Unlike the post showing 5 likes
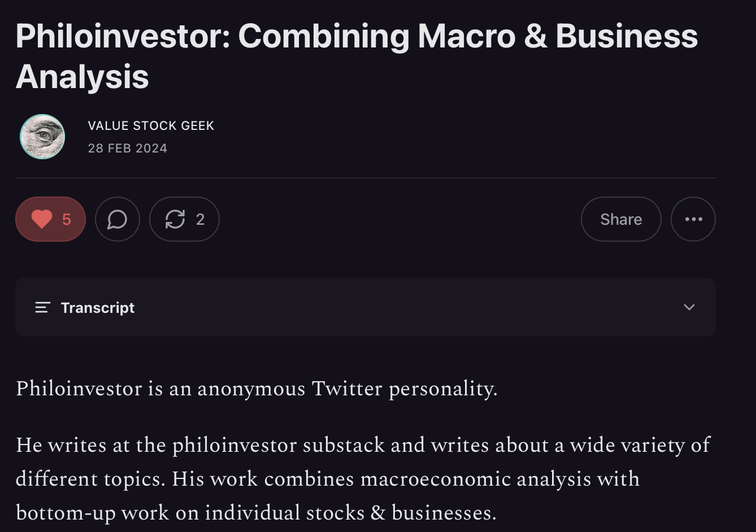 pyautogui.click(x=51, y=219)
